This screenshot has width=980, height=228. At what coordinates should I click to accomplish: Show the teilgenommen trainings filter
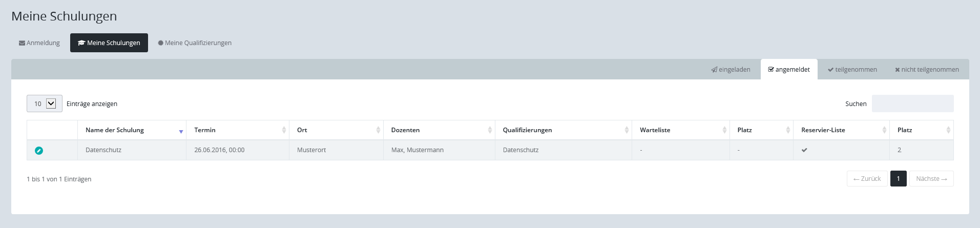coord(852,70)
